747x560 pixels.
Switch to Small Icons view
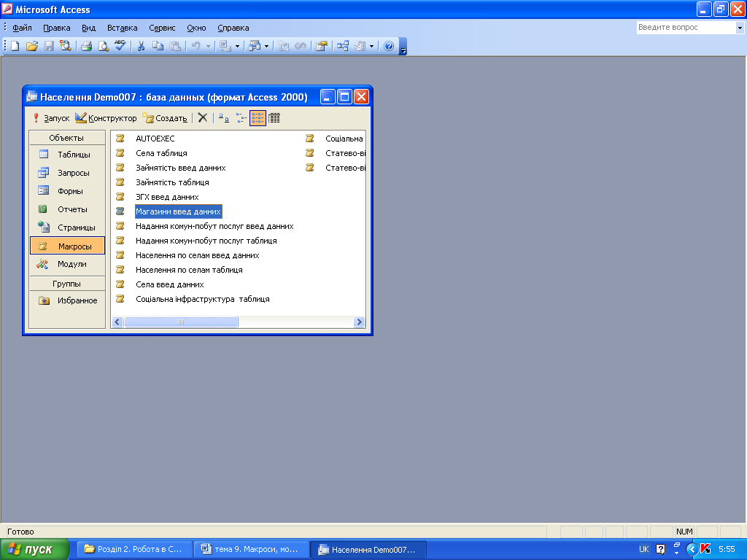241,118
